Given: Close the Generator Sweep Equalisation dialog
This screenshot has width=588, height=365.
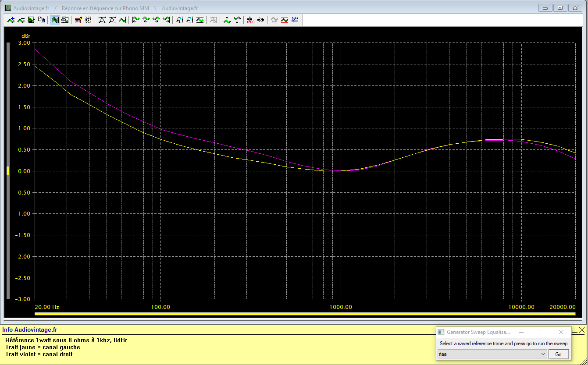Looking at the screenshot, I should click(x=561, y=332).
